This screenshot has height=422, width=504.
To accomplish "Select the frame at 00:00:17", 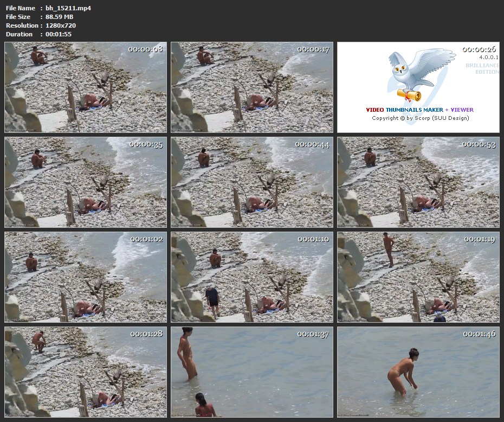I will click(252, 87).
